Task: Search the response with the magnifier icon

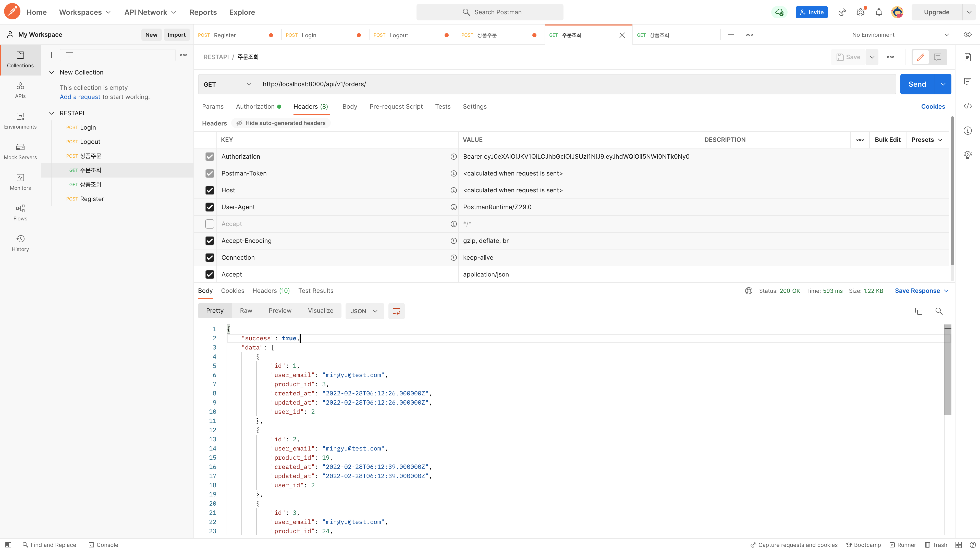Action: 939,311
